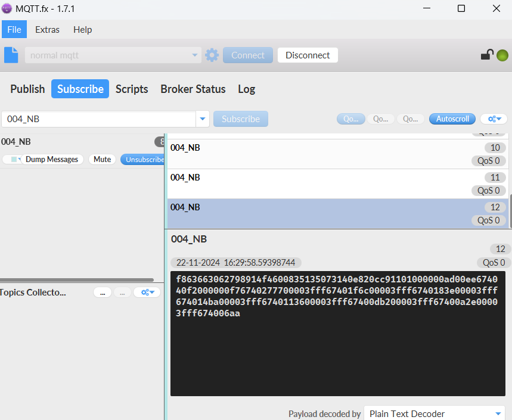Click the unlocked padlock security icon
512x420 pixels.
click(487, 55)
